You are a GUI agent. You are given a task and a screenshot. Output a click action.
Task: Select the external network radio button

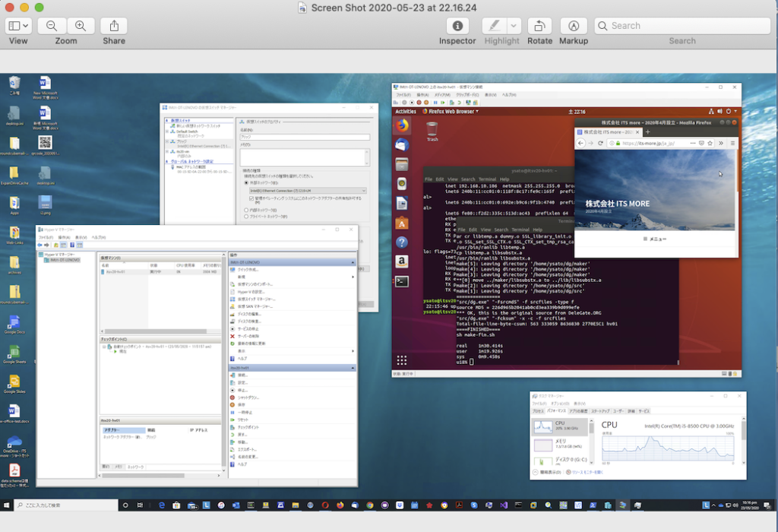click(245, 182)
